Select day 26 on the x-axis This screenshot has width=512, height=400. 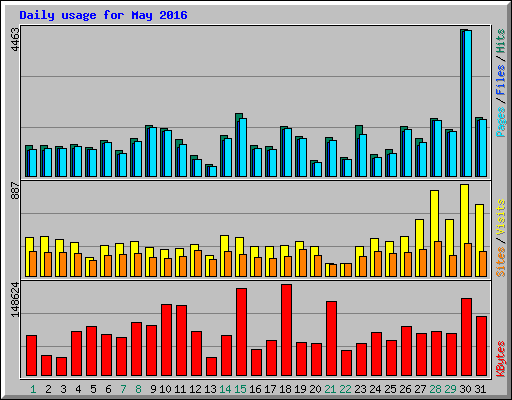point(405,389)
